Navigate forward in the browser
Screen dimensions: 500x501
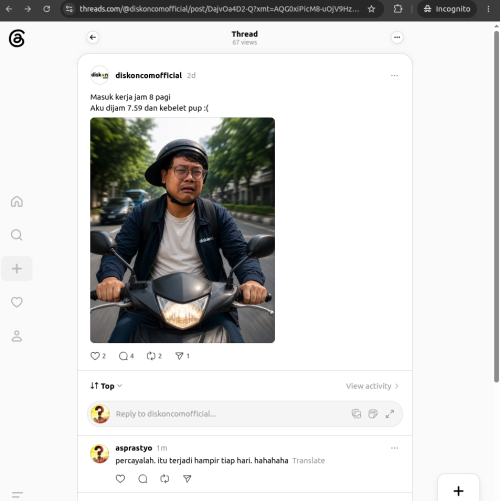point(28,9)
